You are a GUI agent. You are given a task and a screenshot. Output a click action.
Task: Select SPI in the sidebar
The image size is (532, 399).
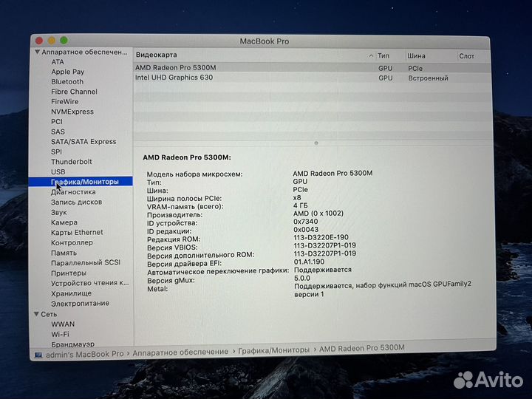[x=56, y=151]
